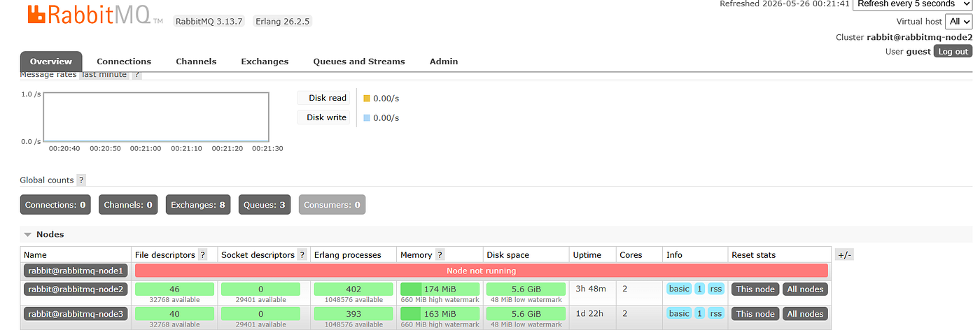
Task: Click the 'basic' info tag for node2
Action: tap(679, 289)
